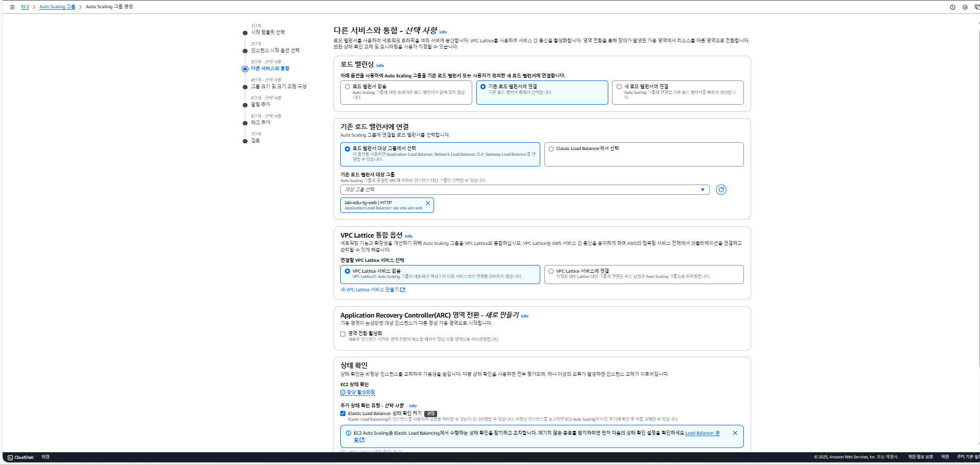Select 'attach to new load balancer' option
The width and height of the screenshot is (980, 465).
coord(619,87)
